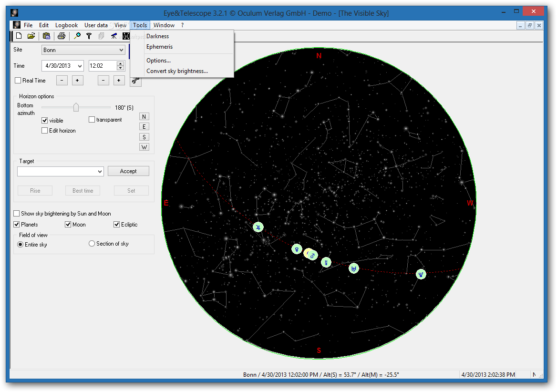This screenshot has width=557, height=392.
Task: Click the blue telescope toolbar icon
Action: click(x=113, y=35)
